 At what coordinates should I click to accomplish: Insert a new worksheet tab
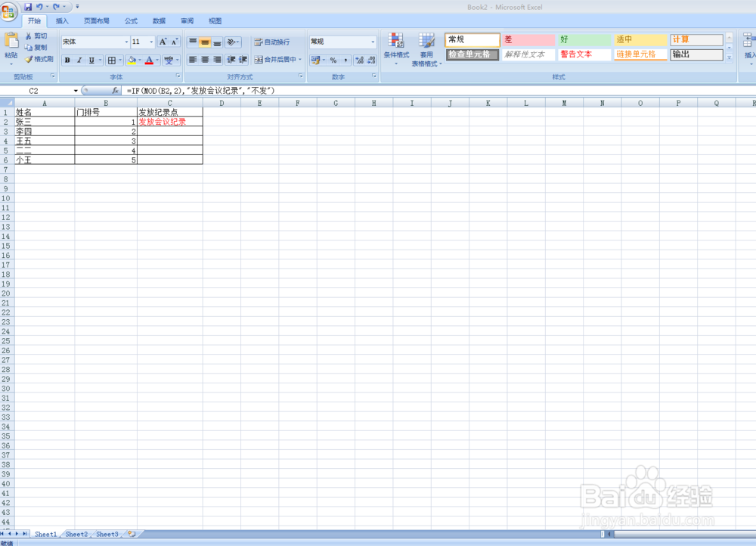[x=132, y=534]
